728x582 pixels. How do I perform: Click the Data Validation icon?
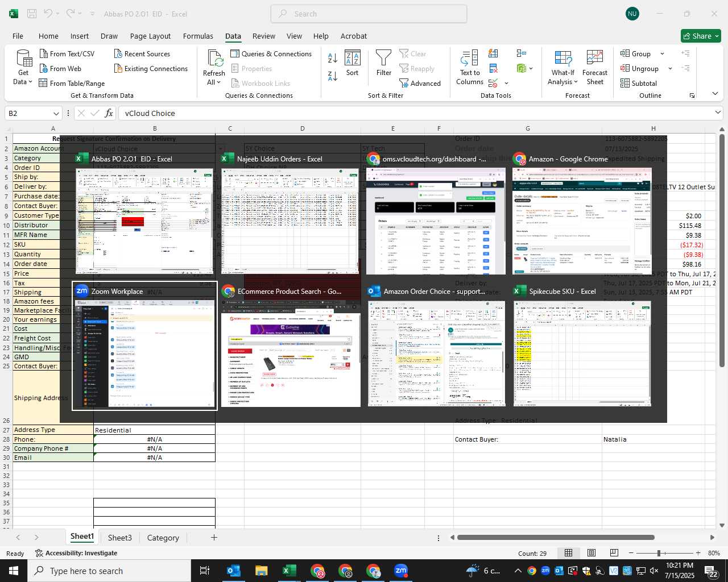[x=493, y=83]
